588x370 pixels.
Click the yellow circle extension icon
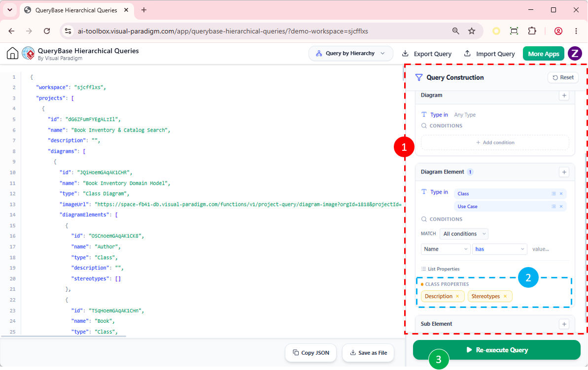pos(496,31)
